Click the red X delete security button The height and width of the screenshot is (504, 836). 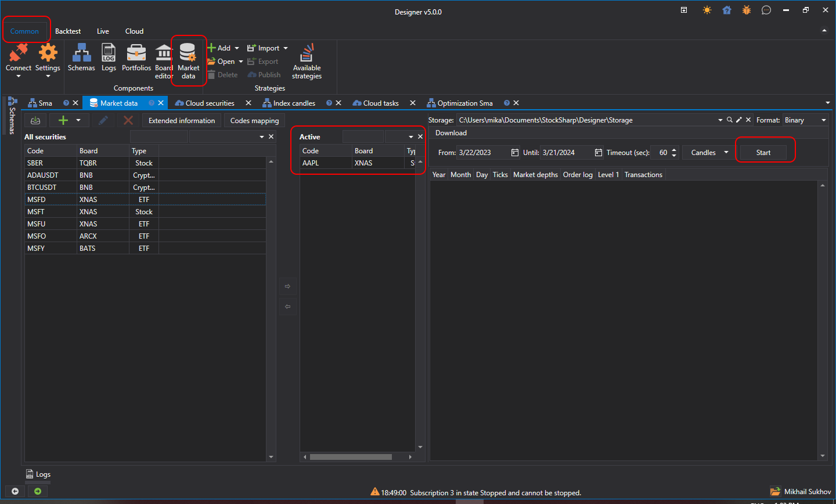click(128, 120)
